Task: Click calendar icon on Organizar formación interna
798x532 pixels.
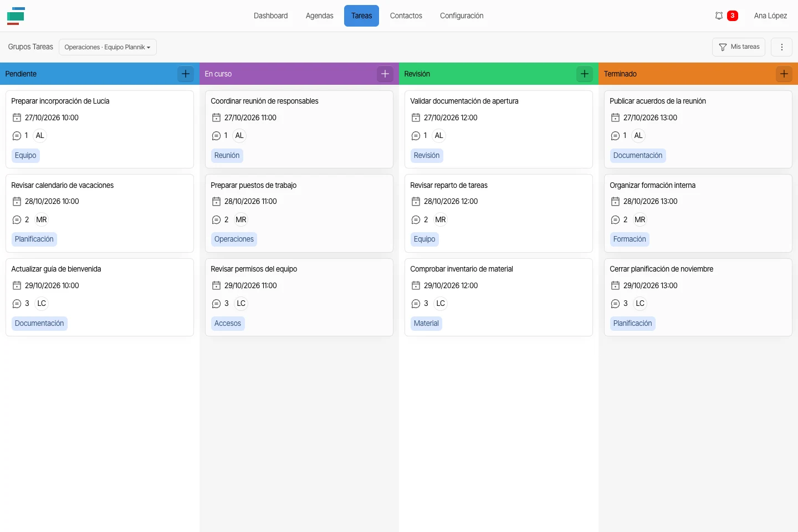Action: coord(615,202)
